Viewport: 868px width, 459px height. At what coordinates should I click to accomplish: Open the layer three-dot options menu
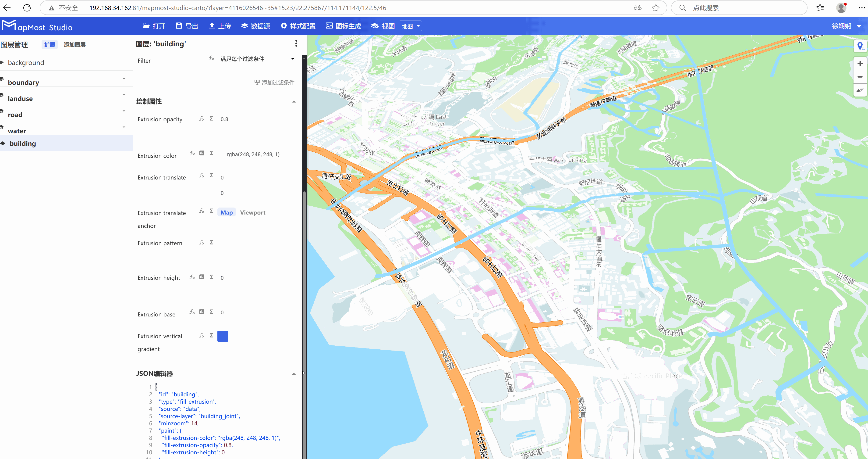point(296,43)
